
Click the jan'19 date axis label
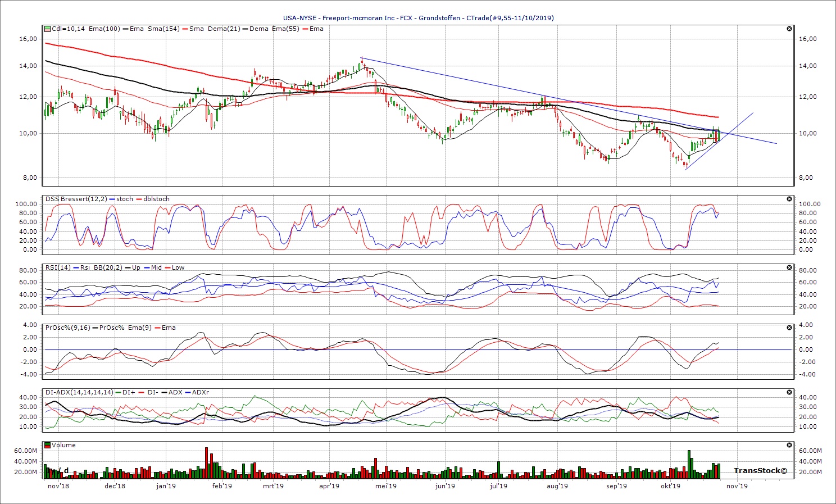coord(166,486)
